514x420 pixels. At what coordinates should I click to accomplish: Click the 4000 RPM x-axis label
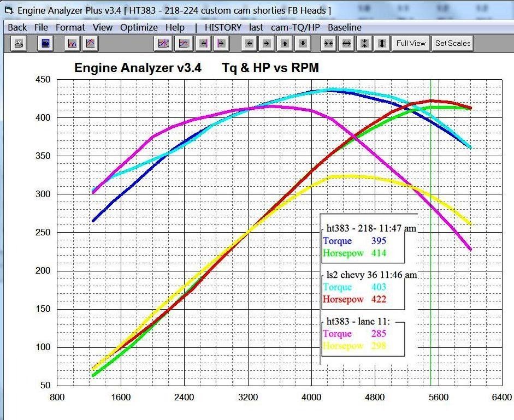pos(311,398)
